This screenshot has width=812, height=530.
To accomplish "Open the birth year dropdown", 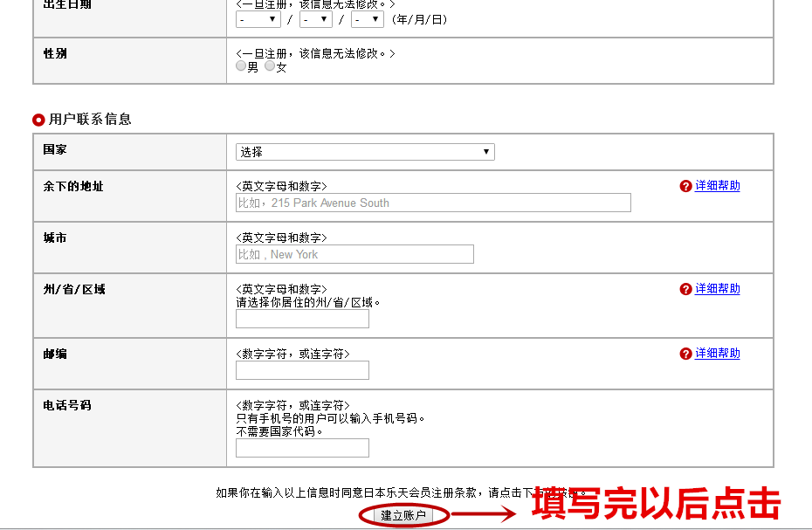I will tap(258, 20).
